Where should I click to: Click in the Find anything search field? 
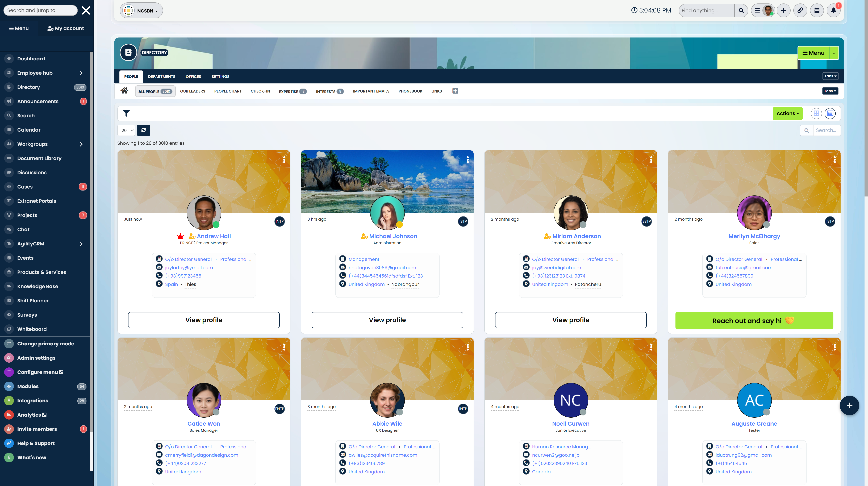click(x=706, y=10)
